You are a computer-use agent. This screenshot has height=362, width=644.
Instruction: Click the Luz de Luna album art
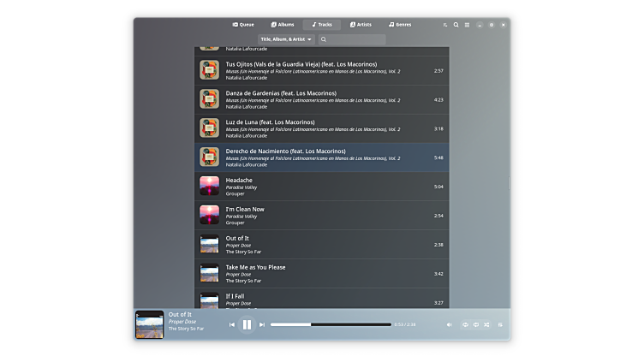210,128
